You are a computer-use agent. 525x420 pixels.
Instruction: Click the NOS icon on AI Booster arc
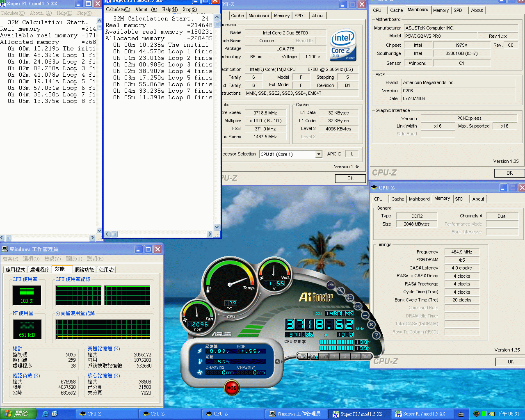pyautogui.click(x=331, y=285)
